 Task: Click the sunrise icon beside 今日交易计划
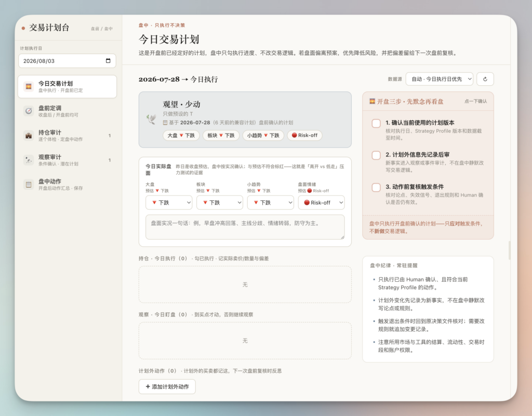point(29,87)
